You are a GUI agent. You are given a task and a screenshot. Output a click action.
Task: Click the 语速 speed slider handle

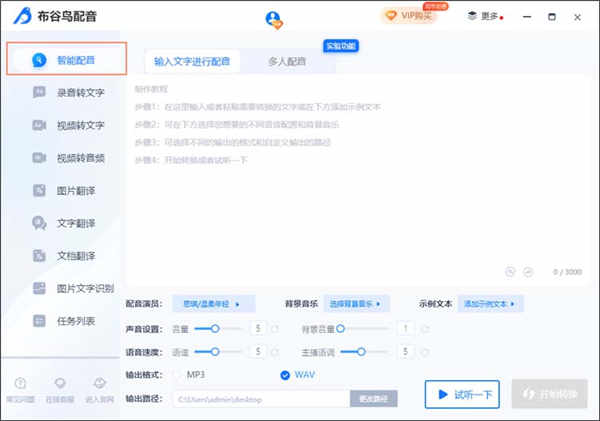215,352
